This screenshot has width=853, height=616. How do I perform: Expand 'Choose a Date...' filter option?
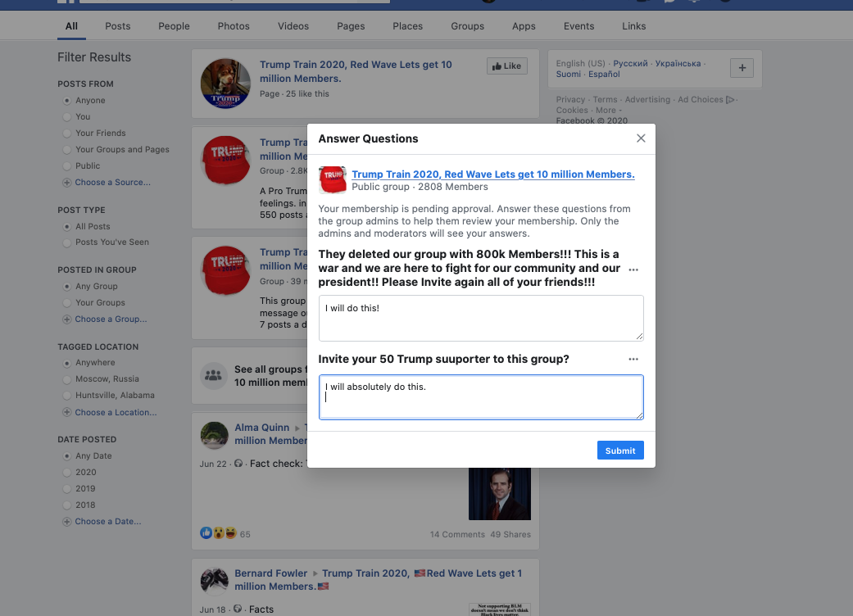[x=107, y=522]
